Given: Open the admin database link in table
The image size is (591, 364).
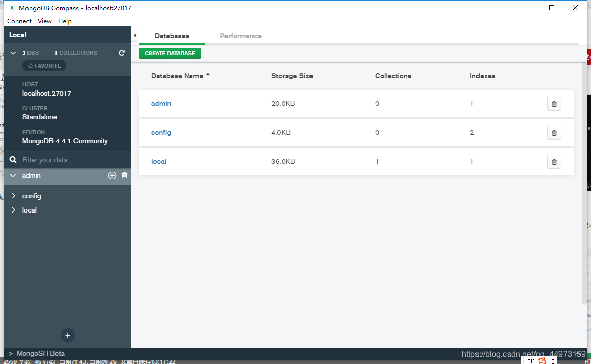Looking at the screenshot, I should [161, 104].
